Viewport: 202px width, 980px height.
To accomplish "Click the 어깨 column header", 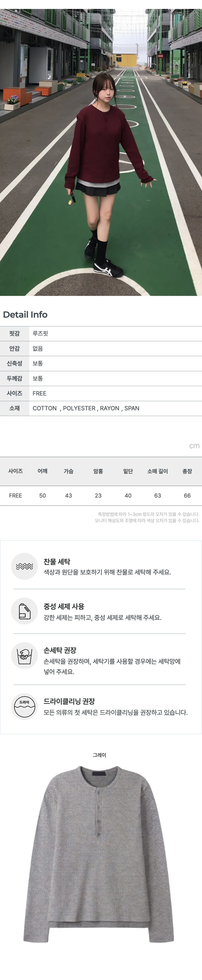I will [x=43, y=471].
